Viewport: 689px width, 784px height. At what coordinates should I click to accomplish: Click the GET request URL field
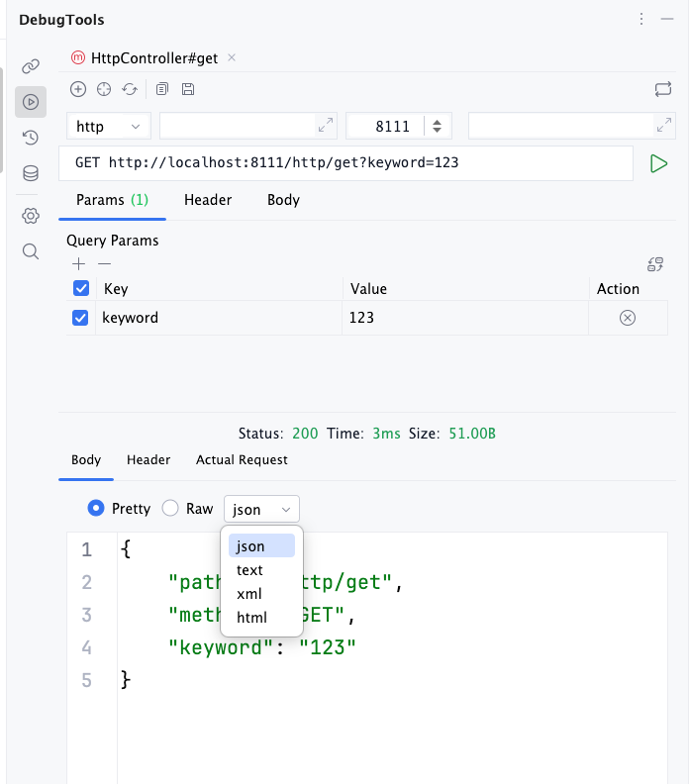pyautogui.click(x=346, y=163)
